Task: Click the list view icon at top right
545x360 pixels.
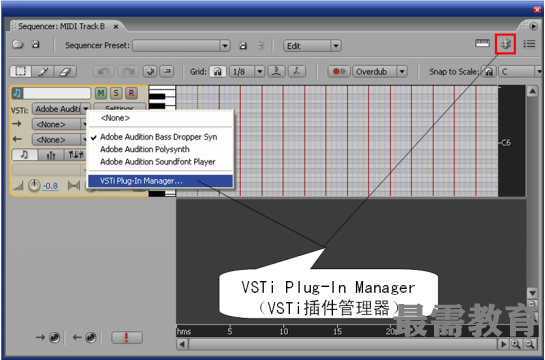Action: (529, 44)
